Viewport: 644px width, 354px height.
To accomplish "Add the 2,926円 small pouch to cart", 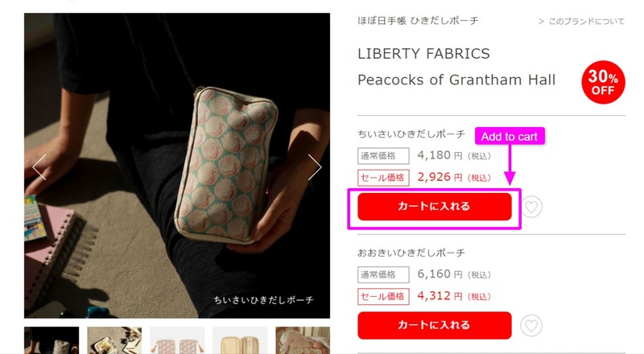I will click(x=435, y=207).
